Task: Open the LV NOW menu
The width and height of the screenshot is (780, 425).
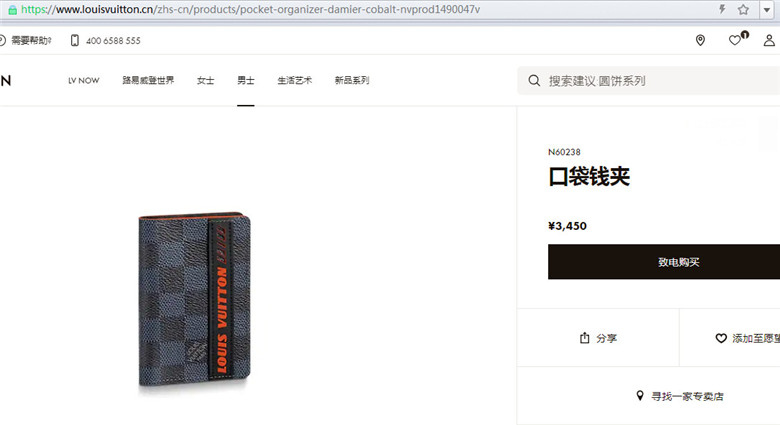Action: tap(84, 80)
